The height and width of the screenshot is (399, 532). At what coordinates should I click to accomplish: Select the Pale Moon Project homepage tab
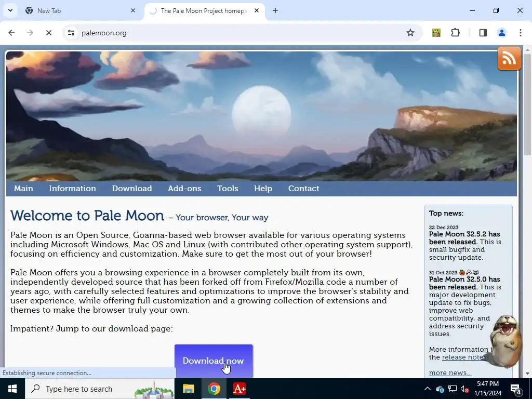205,10
